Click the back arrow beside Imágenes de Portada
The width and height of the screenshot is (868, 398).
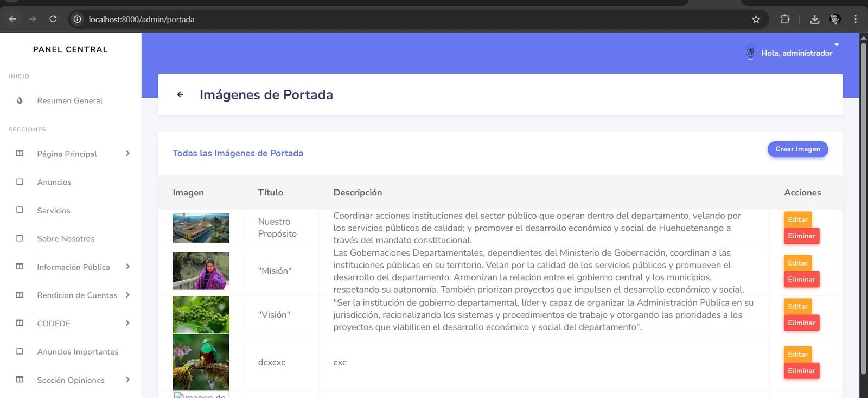pos(180,94)
